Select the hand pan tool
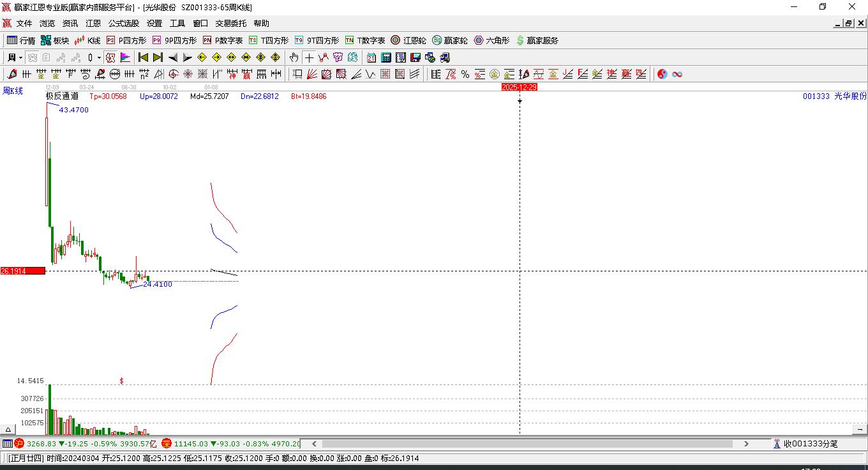Screen dimensions: 868x470 point(294,57)
